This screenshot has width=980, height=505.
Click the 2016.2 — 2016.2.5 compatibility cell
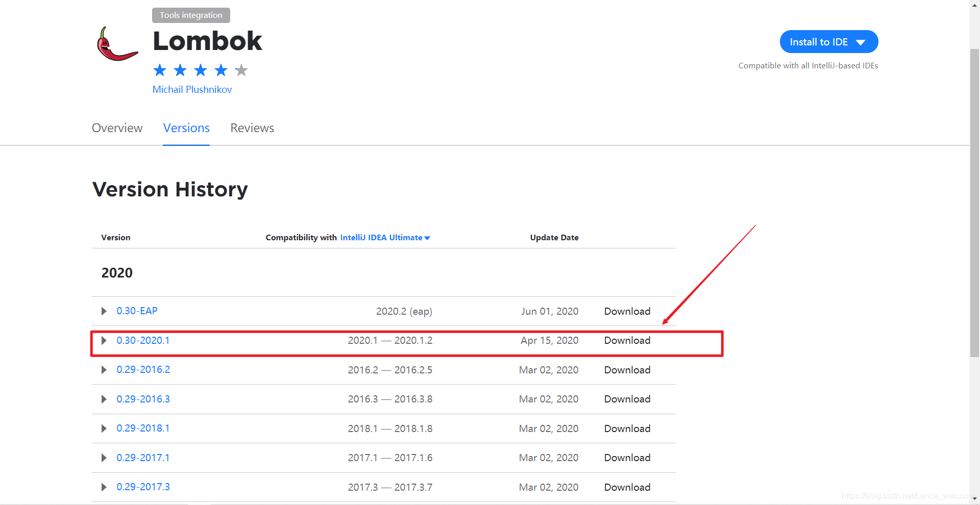pyautogui.click(x=390, y=370)
